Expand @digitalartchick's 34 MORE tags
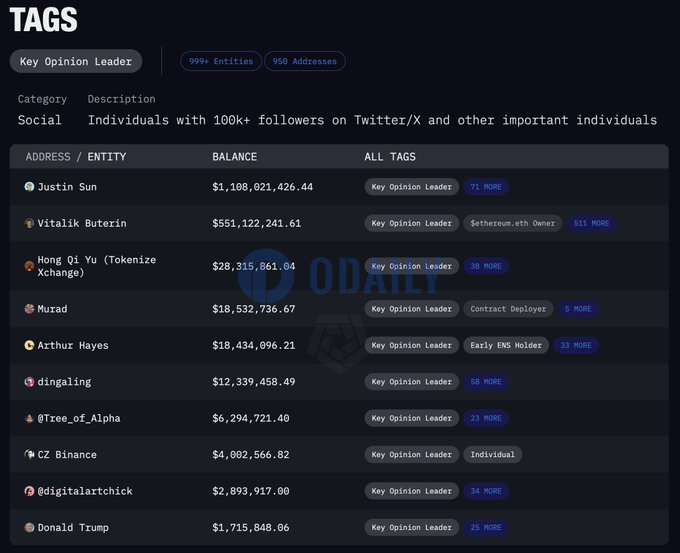Viewport: 680px width, 553px height. click(486, 491)
